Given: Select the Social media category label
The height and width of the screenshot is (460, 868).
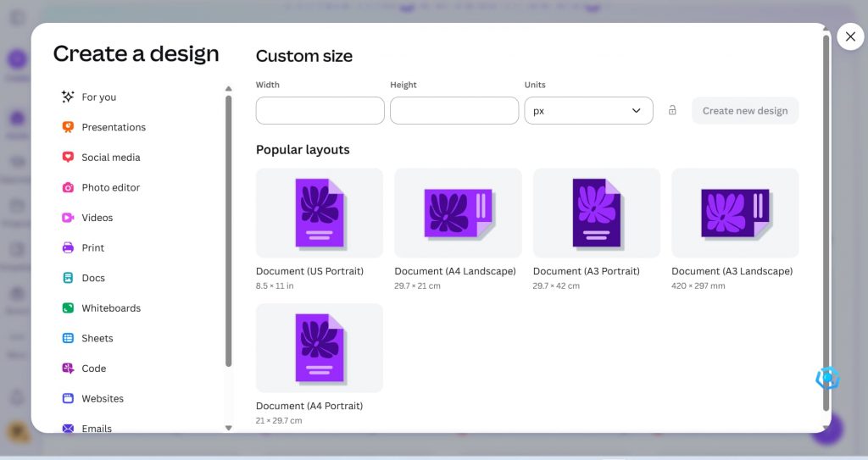Looking at the screenshot, I should click(x=111, y=158).
